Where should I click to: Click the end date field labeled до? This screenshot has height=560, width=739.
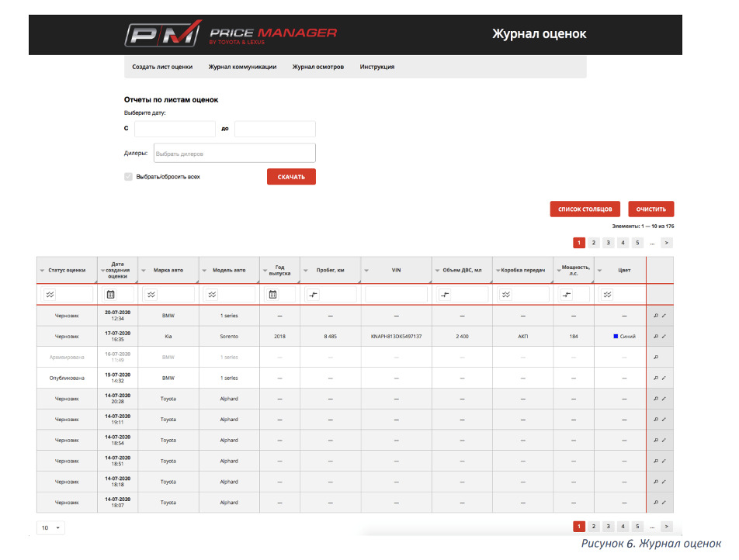276,129
